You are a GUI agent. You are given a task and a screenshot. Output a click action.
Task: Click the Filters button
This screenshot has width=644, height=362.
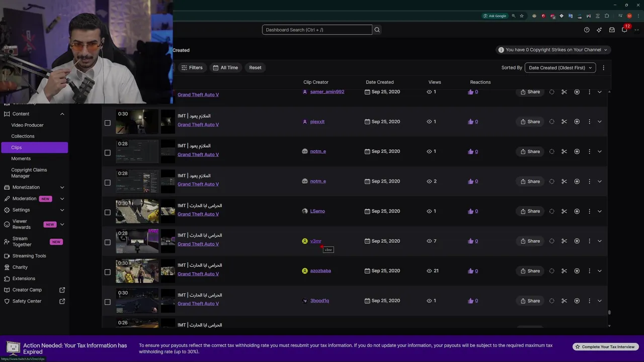click(192, 67)
